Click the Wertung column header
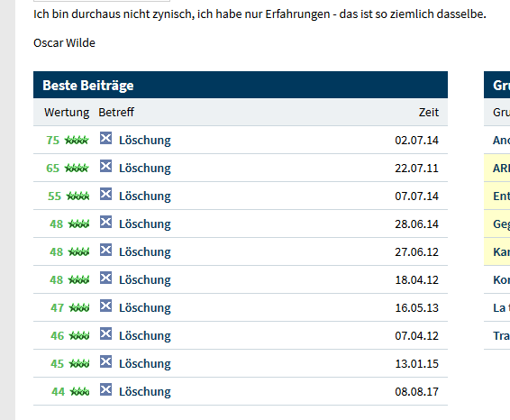 [x=67, y=113]
